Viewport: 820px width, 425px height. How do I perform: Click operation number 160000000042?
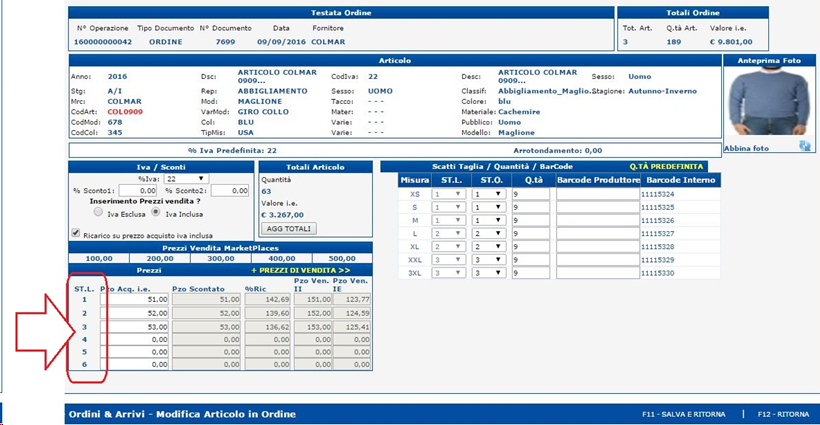(x=103, y=42)
